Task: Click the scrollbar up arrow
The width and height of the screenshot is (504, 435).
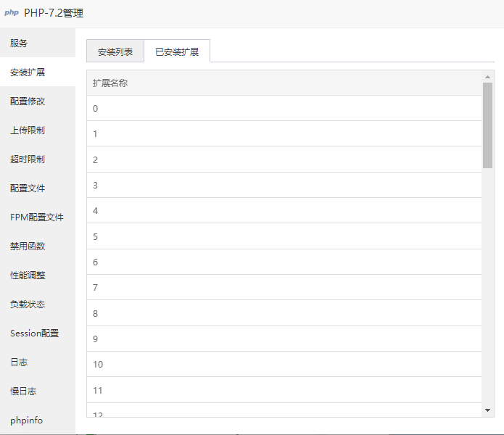Action: point(487,77)
